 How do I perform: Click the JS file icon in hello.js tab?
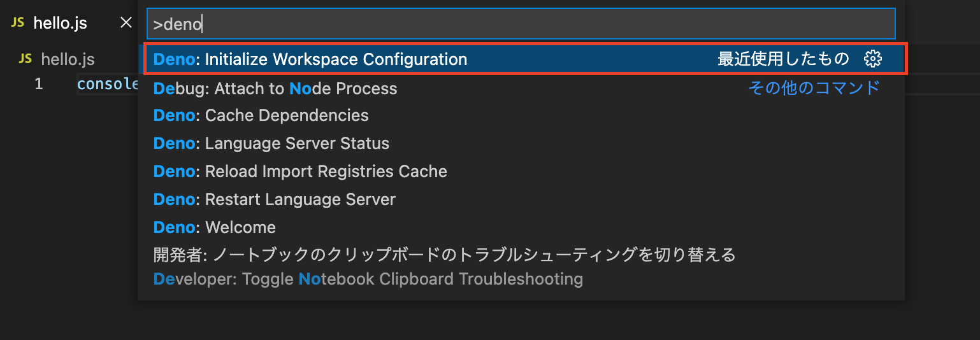coord(19,23)
